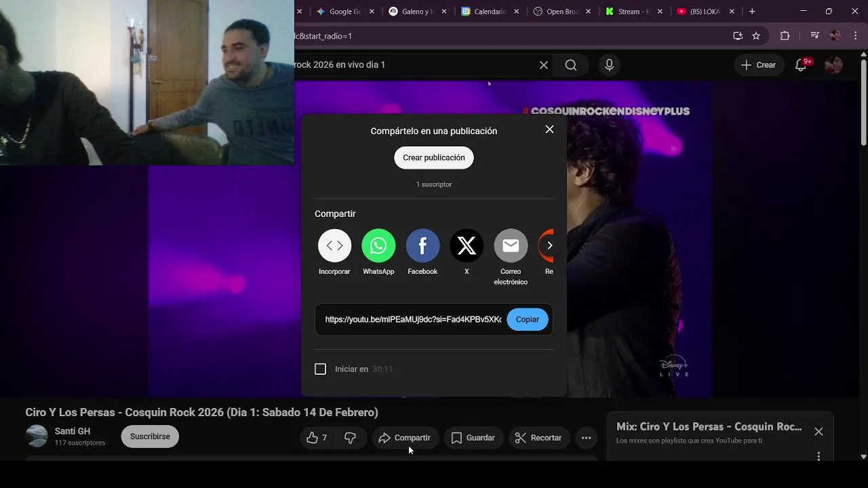Image resolution: width=868 pixels, height=488 pixels.
Task: Clear the YouTube search box
Action: pos(544,65)
